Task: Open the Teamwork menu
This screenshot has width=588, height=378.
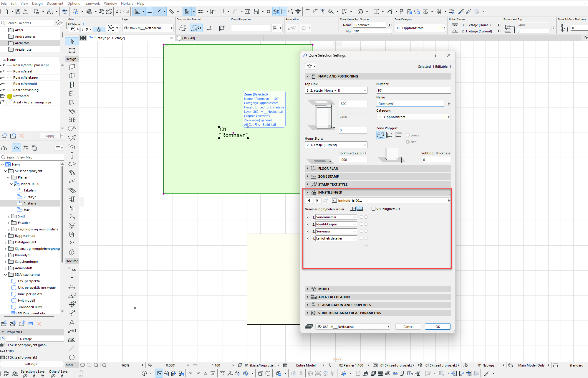Action: tap(92, 3)
